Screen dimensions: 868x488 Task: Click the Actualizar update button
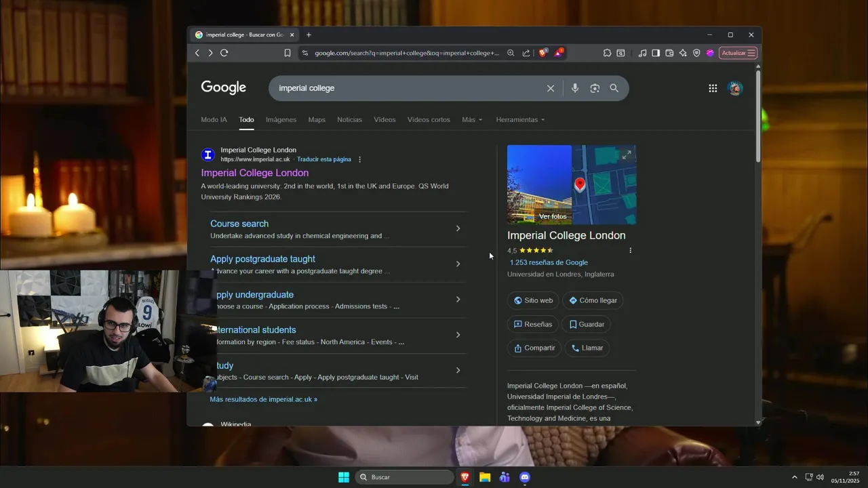738,53
